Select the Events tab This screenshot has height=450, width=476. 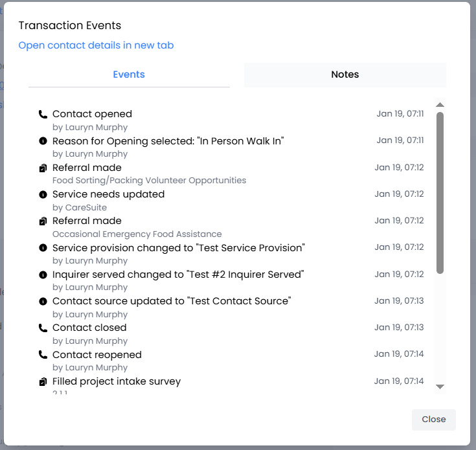pos(129,74)
